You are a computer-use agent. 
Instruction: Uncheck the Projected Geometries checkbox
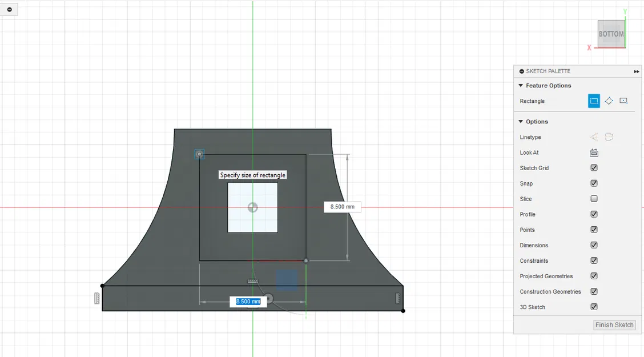[594, 276]
